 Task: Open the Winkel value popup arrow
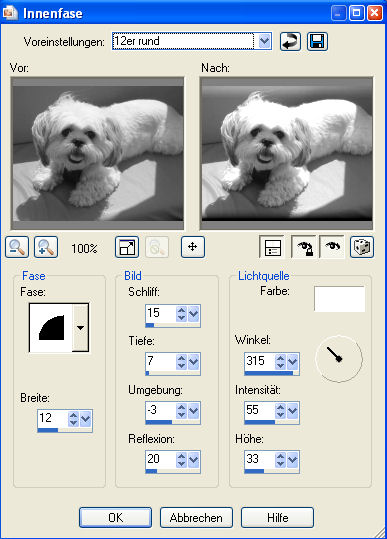coord(292,362)
